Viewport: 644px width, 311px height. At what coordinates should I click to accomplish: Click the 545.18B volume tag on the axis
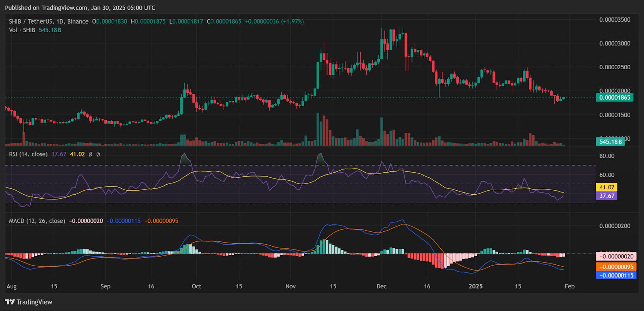click(610, 142)
